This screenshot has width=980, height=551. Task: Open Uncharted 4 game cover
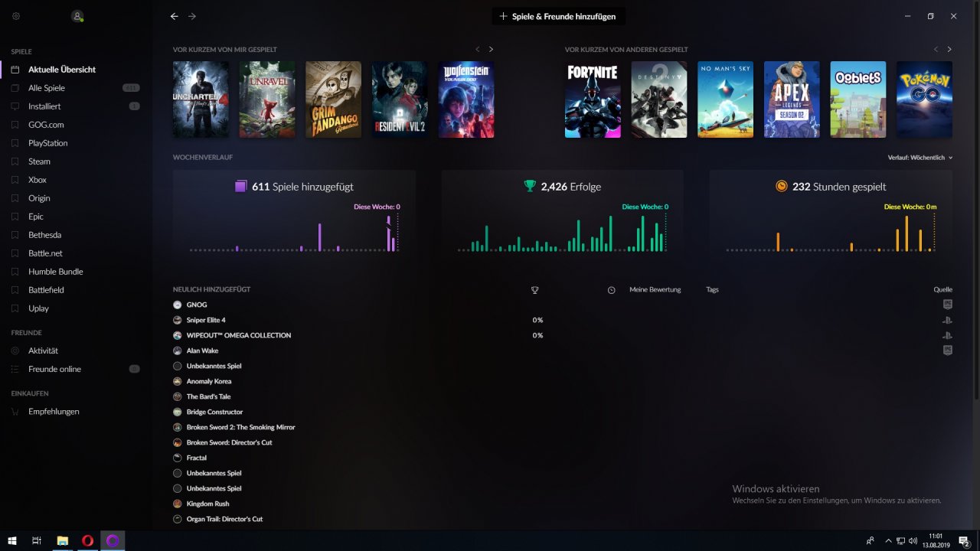coord(201,99)
